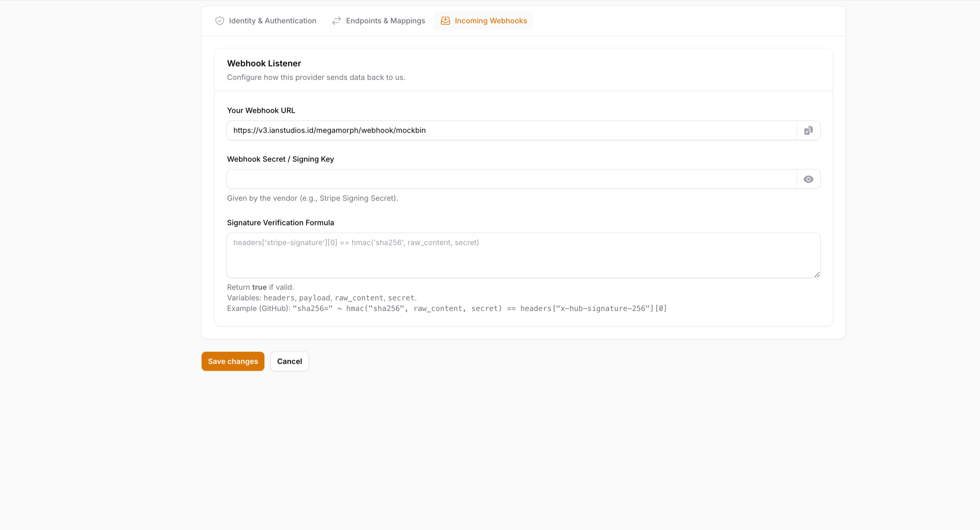Click the inbox tray icon on Incoming Webhooks
The image size is (980, 530).
tap(445, 21)
